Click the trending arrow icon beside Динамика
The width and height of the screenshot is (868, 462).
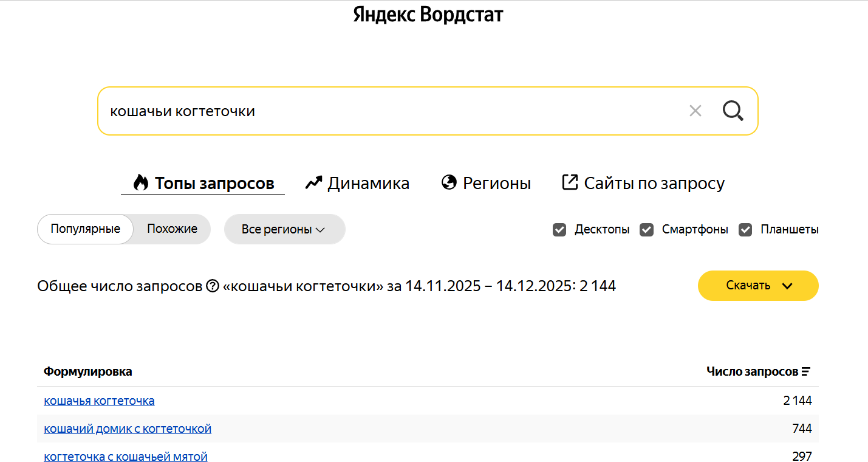coord(312,182)
